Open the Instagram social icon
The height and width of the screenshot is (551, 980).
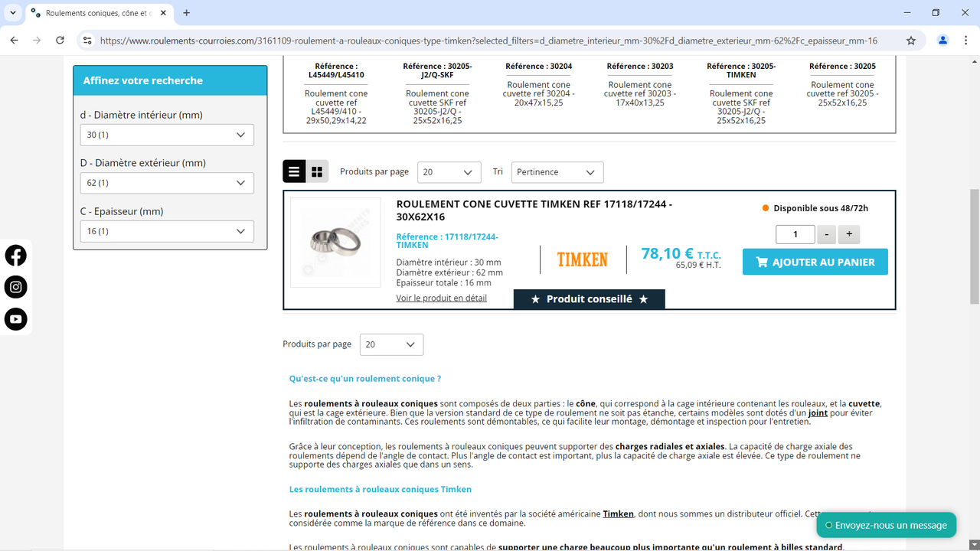(15, 287)
